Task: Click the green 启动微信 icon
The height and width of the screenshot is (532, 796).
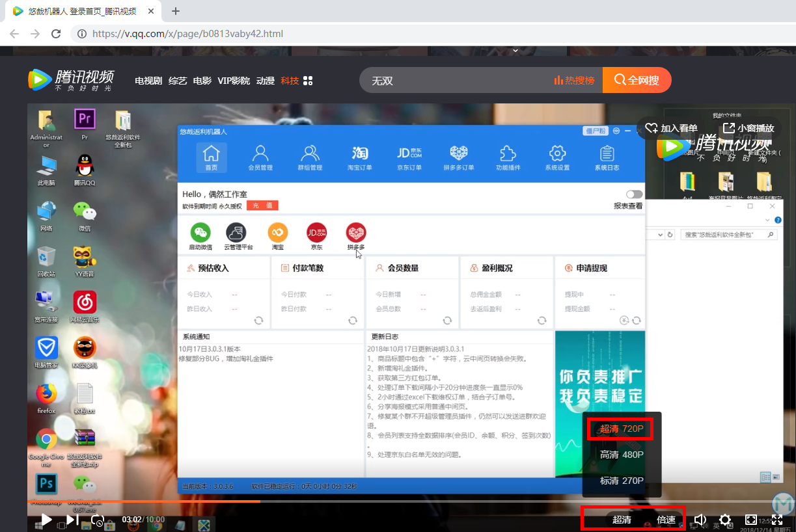Action: (200, 232)
